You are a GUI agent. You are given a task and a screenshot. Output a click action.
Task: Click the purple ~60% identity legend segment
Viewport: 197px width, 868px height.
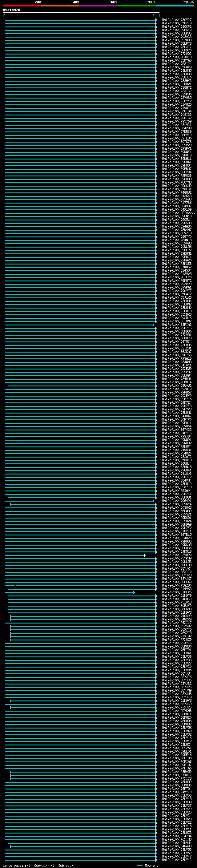pos(99,6)
